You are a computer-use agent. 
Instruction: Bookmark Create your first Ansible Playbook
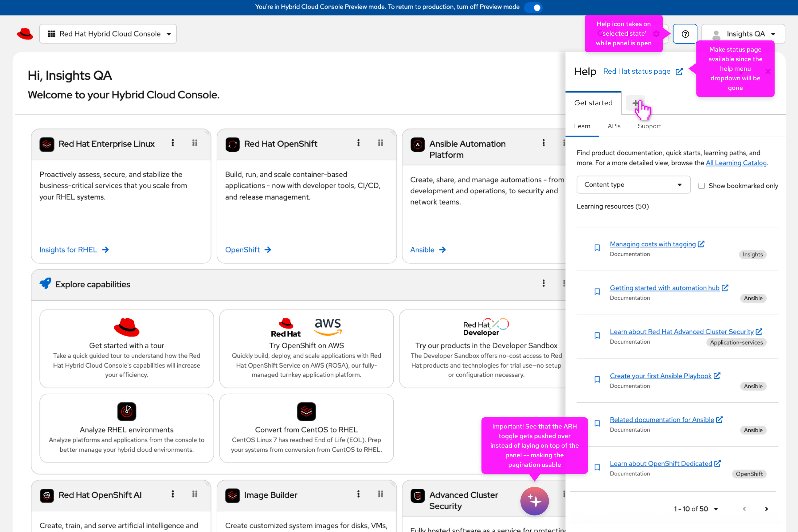[x=597, y=379]
